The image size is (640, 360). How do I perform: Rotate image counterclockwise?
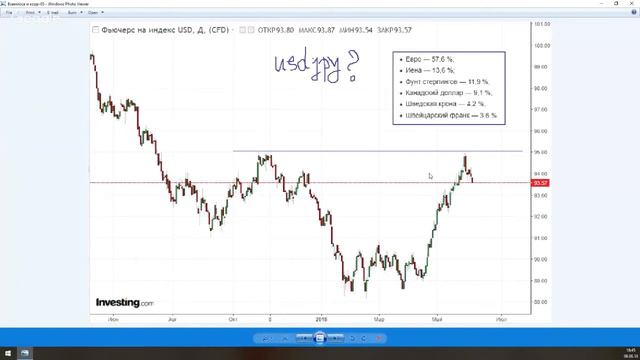point(353,338)
